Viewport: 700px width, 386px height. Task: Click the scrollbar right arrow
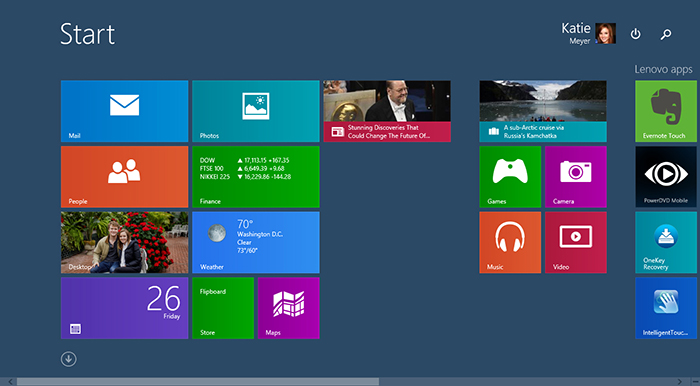pyautogui.click(x=679, y=382)
